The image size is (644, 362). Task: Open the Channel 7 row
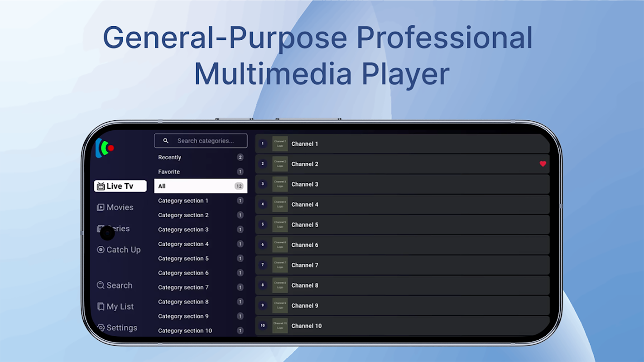[402, 265]
